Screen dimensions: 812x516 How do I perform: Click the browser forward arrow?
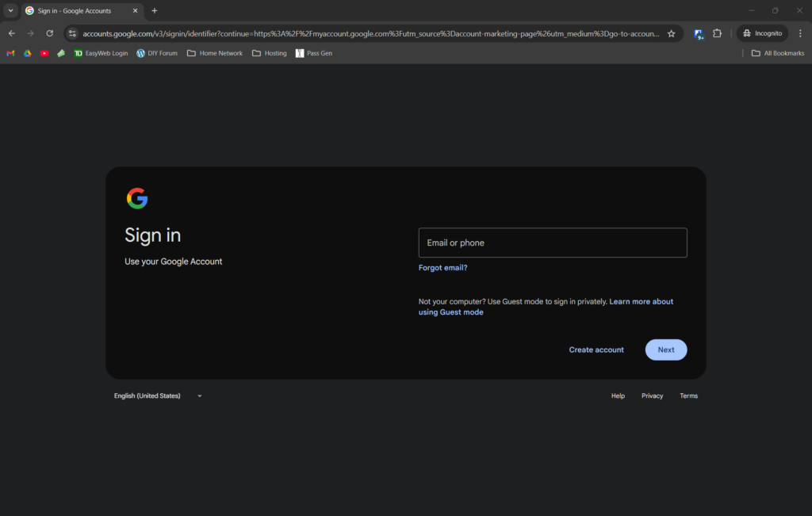[x=31, y=33]
